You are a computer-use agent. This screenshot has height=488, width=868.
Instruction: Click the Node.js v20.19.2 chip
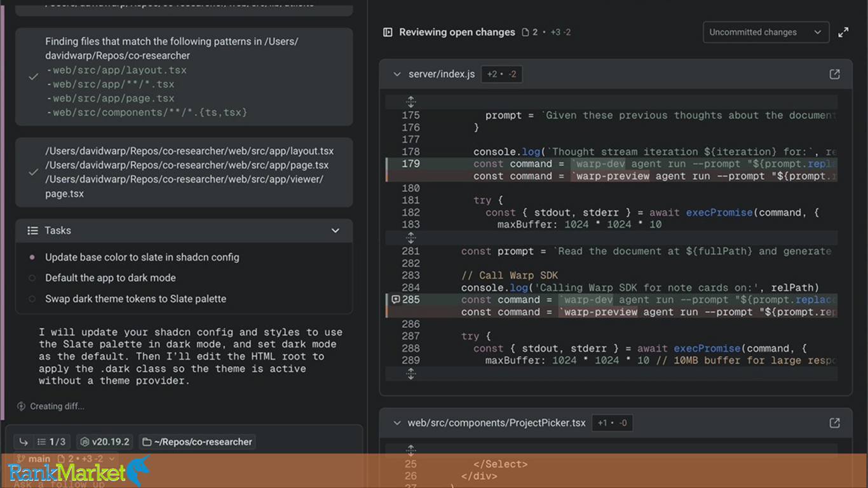pos(105,442)
